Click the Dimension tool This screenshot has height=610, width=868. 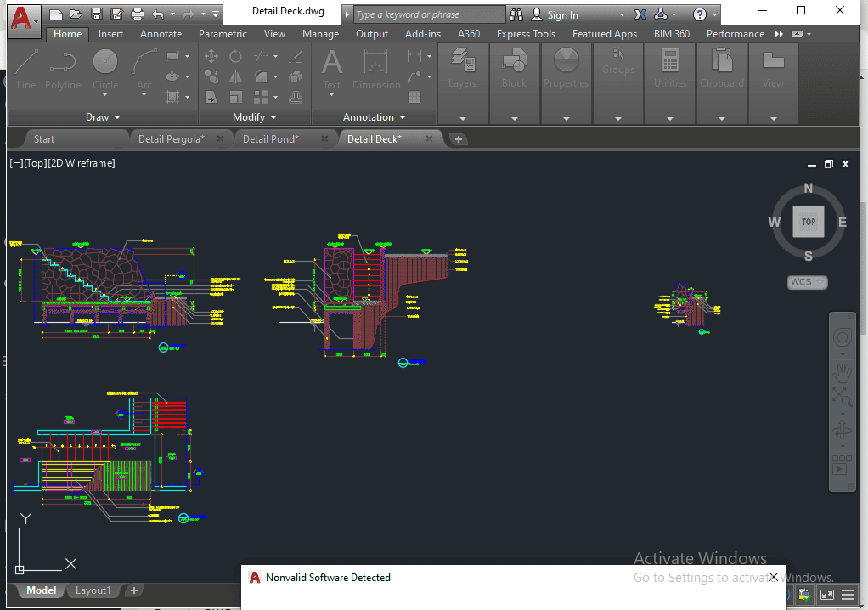[x=375, y=68]
